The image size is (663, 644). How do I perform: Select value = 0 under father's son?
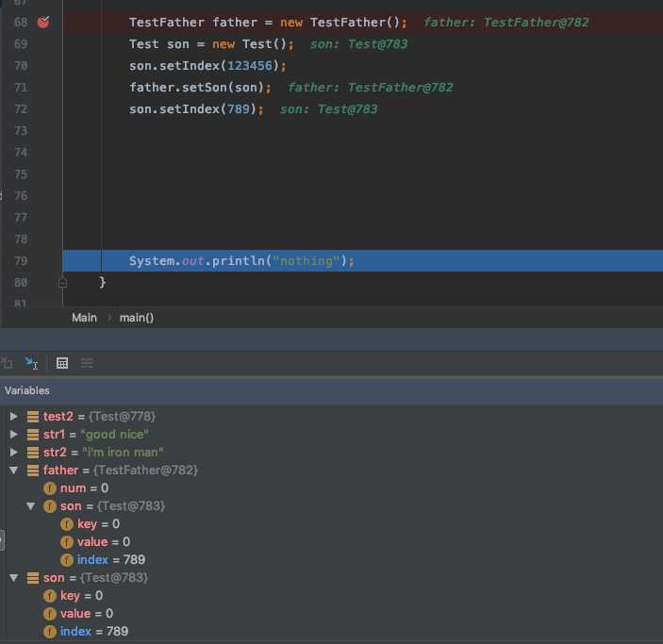click(x=332, y=541)
